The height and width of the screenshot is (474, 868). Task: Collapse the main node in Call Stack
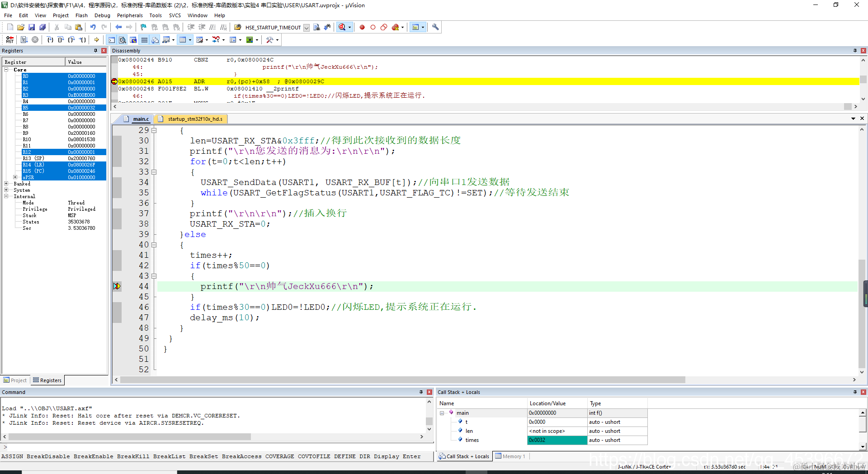pos(442,413)
